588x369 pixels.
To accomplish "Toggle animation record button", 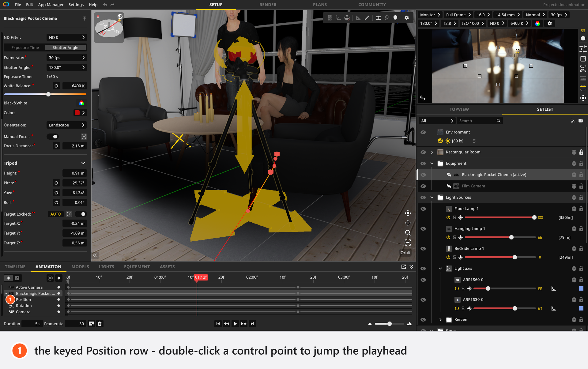I will (50, 278).
